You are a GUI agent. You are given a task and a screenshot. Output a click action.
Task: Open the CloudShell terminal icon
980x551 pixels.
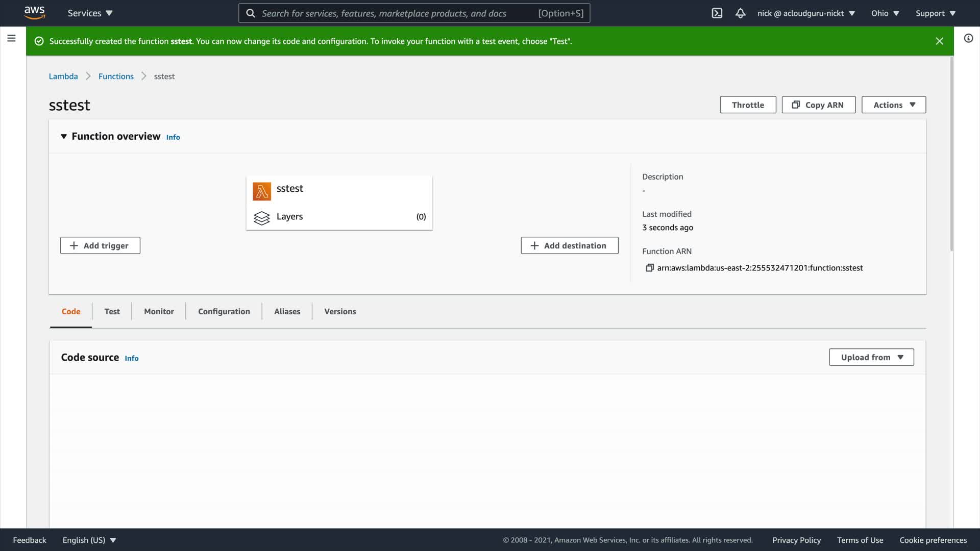click(x=717, y=13)
